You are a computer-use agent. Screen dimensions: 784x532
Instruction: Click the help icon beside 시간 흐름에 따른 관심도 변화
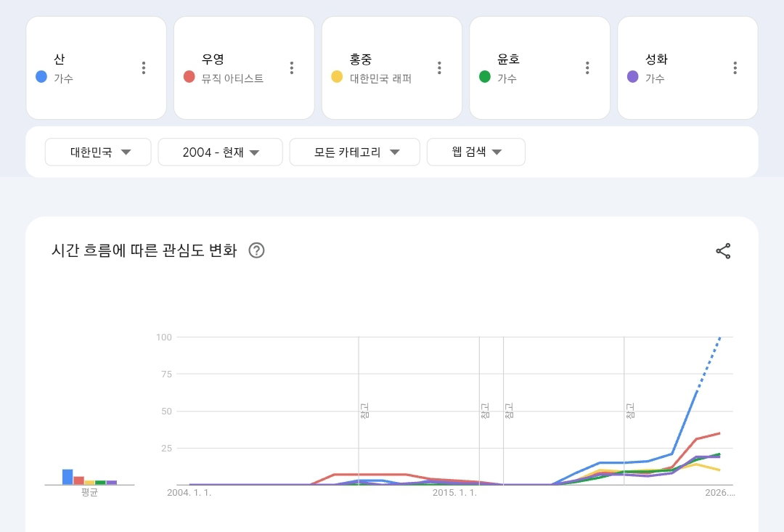tap(256, 250)
